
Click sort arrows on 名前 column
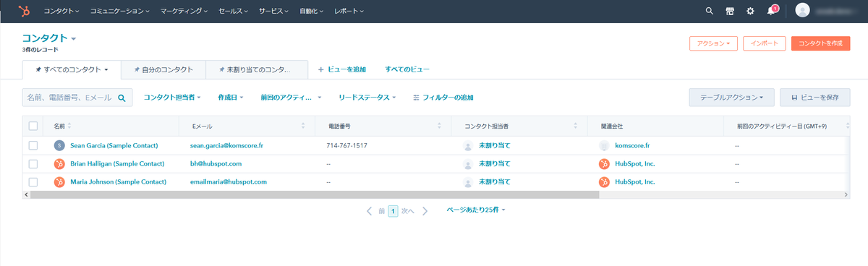click(x=69, y=126)
